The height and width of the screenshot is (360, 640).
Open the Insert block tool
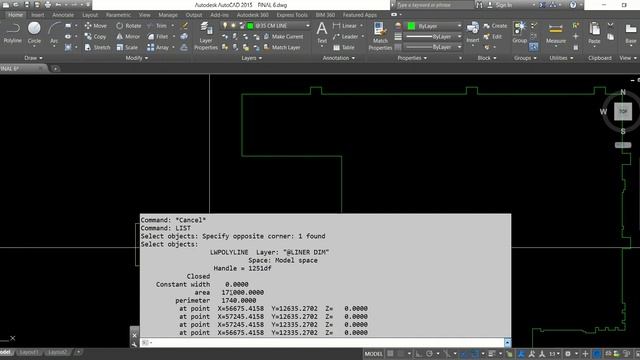[473, 33]
